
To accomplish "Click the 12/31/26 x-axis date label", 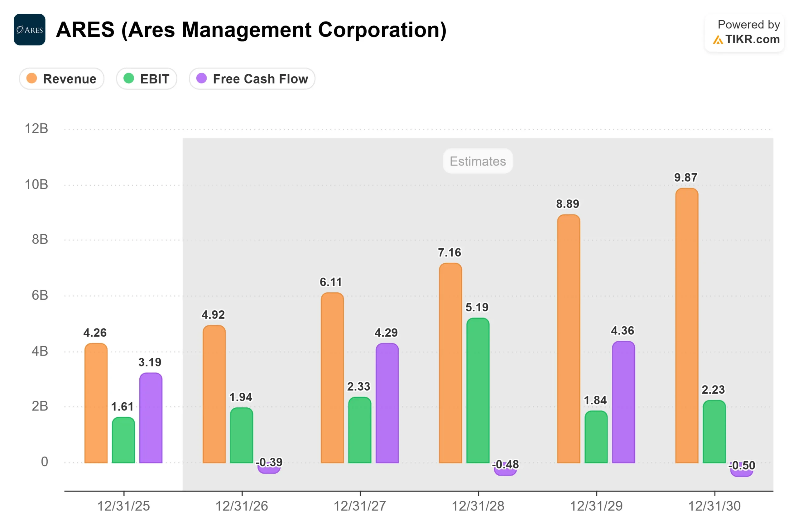I will point(242,506).
